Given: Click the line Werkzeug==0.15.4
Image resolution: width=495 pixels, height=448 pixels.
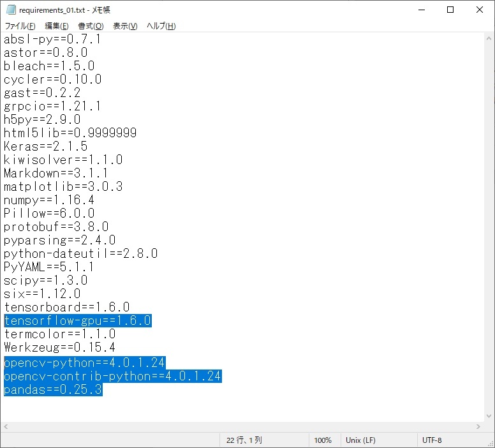Looking at the screenshot, I should click(59, 348).
